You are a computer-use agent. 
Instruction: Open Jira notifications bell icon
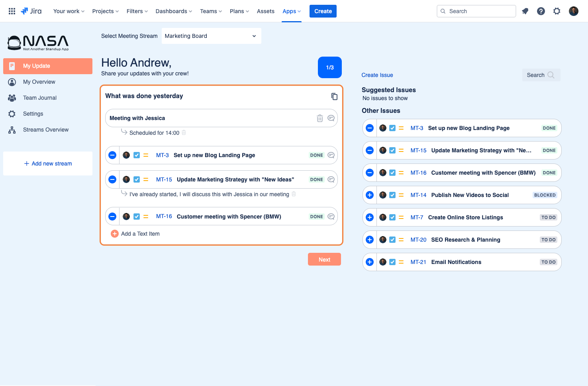[525, 11]
